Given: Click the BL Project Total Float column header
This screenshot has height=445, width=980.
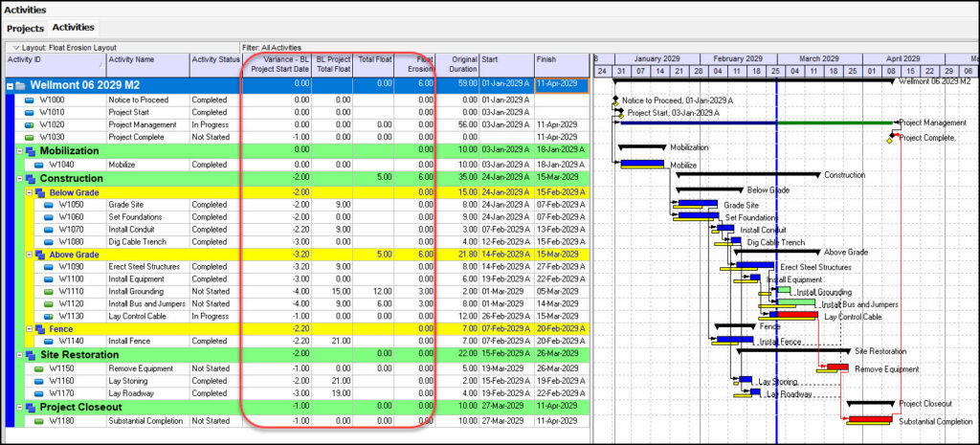Looking at the screenshot, I should click(332, 65).
